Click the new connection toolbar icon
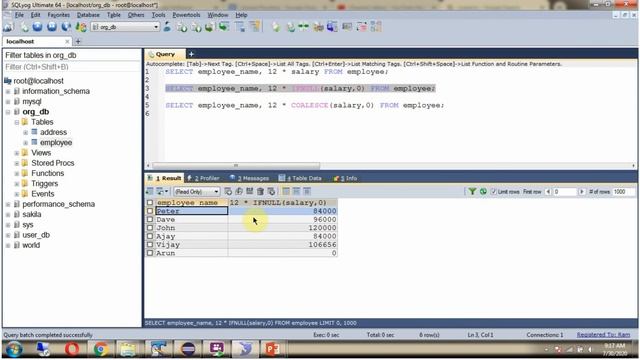This screenshot has height=360, width=640. tap(8, 27)
